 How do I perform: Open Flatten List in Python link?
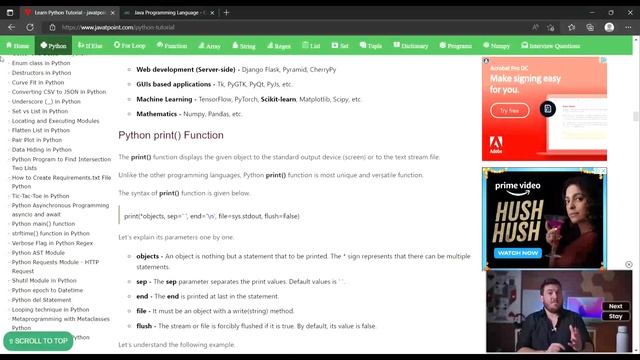[41, 130]
